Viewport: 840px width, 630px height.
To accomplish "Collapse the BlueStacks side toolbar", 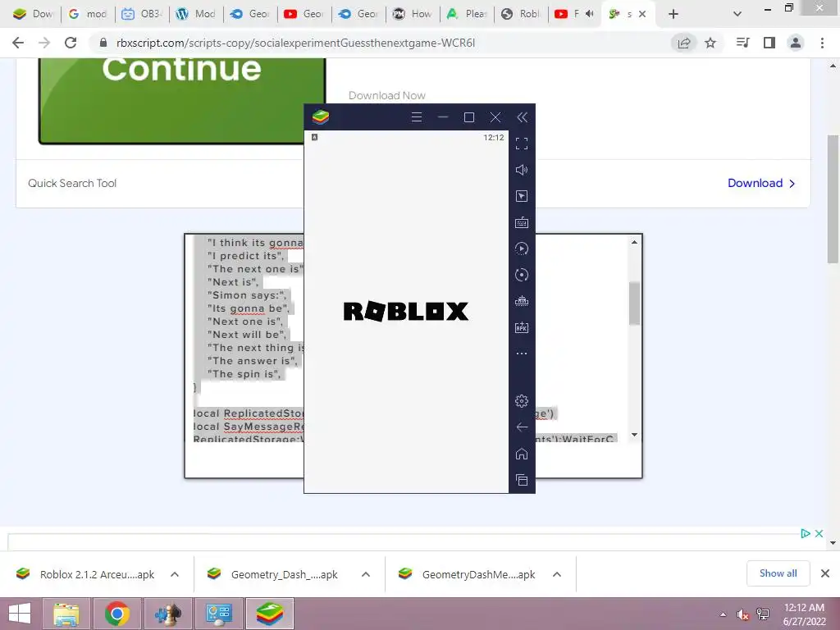I will click(522, 117).
